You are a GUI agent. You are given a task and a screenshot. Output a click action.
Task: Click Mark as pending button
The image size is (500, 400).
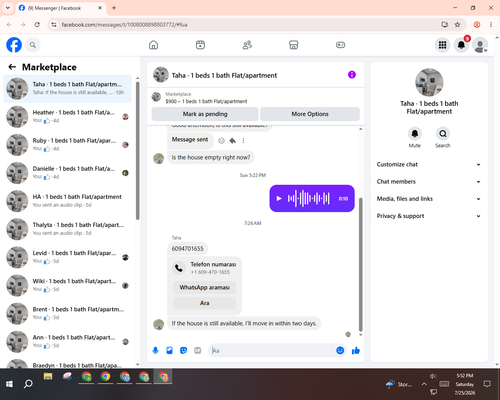point(205,114)
